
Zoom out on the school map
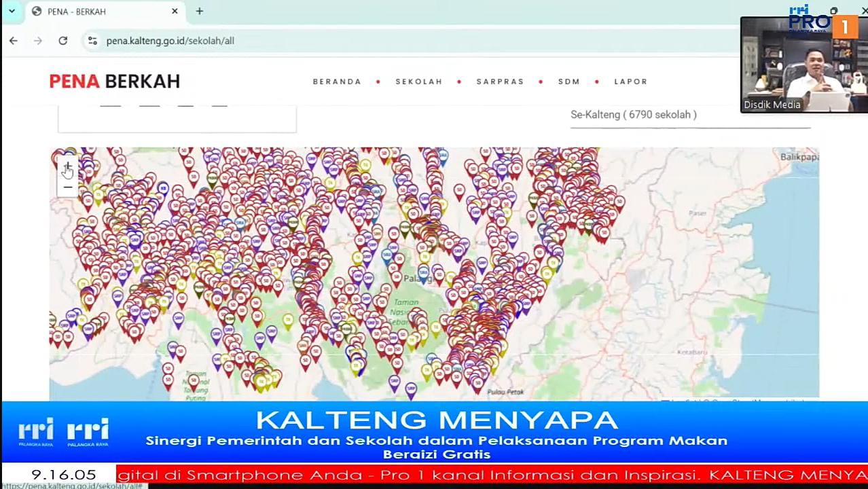point(67,187)
